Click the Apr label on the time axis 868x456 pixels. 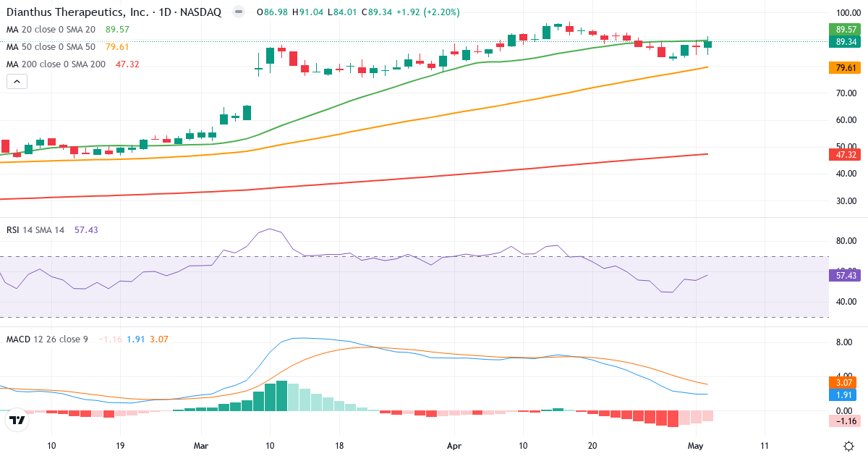point(454,446)
